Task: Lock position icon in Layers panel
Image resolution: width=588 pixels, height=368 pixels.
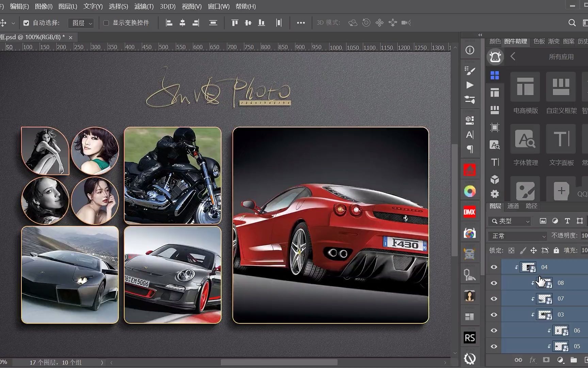Action: 534,250
